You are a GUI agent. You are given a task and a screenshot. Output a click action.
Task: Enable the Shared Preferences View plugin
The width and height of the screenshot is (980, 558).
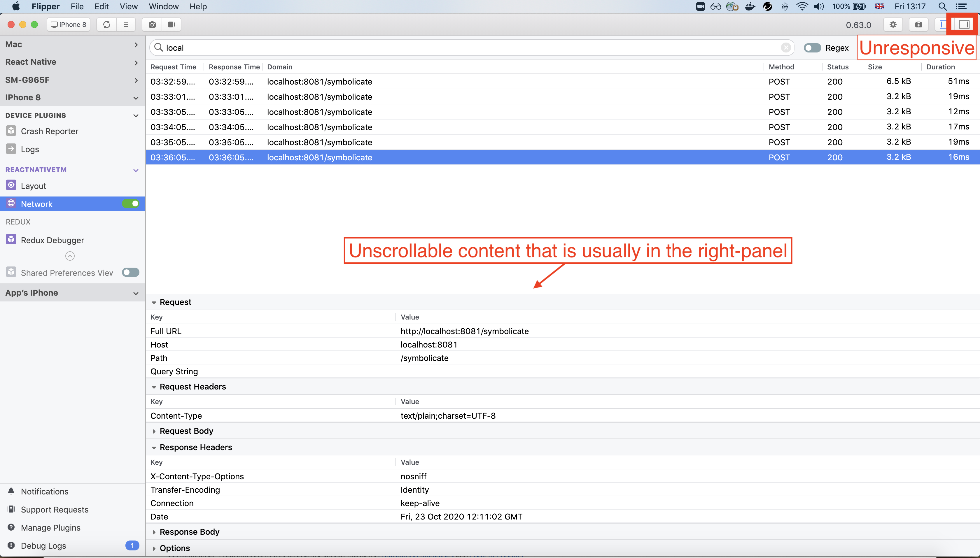click(130, 272)
